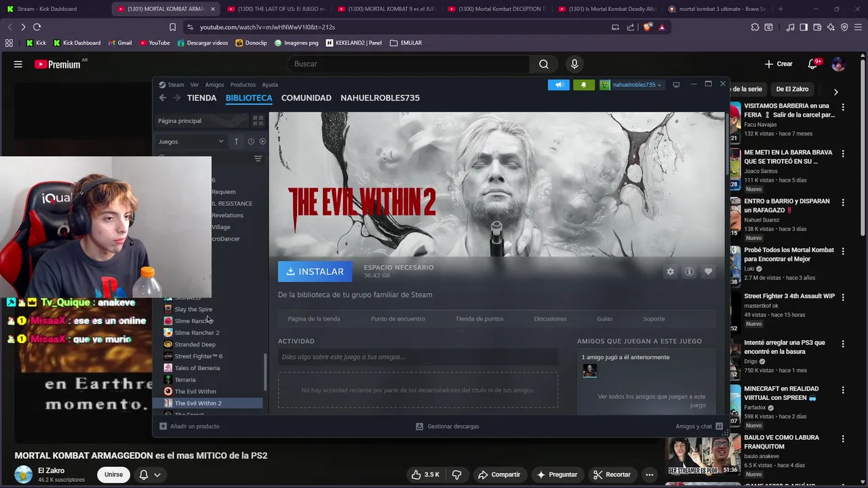Click the blue INSTALAR button
The height and width of the screenshot is (488, 868).
(x=315, y=271)
